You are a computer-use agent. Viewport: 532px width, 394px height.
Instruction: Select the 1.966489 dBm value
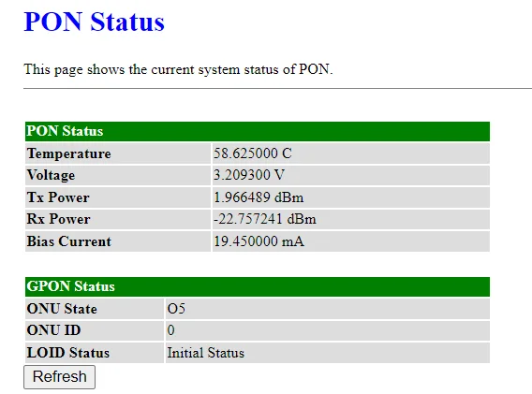click(x=259, y=197)
